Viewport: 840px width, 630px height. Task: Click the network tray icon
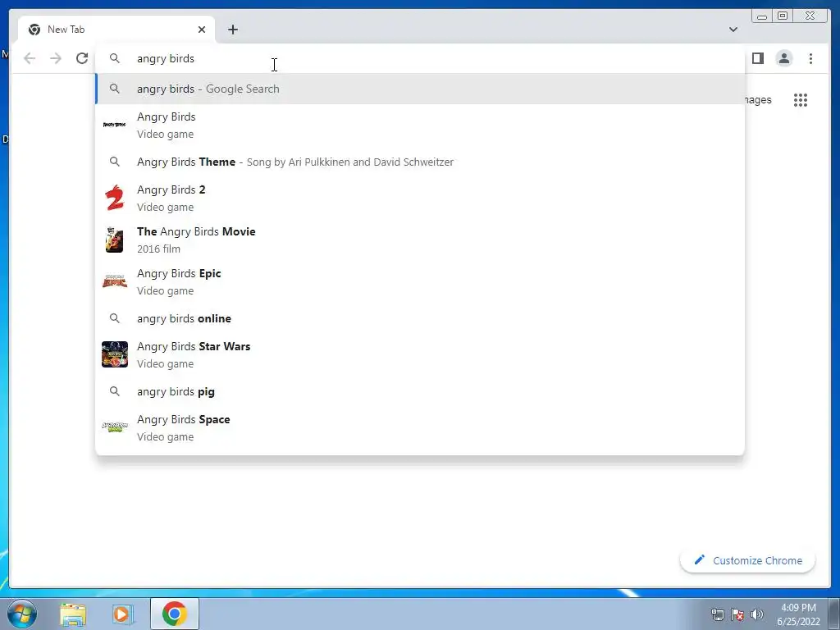click(718, 614)
